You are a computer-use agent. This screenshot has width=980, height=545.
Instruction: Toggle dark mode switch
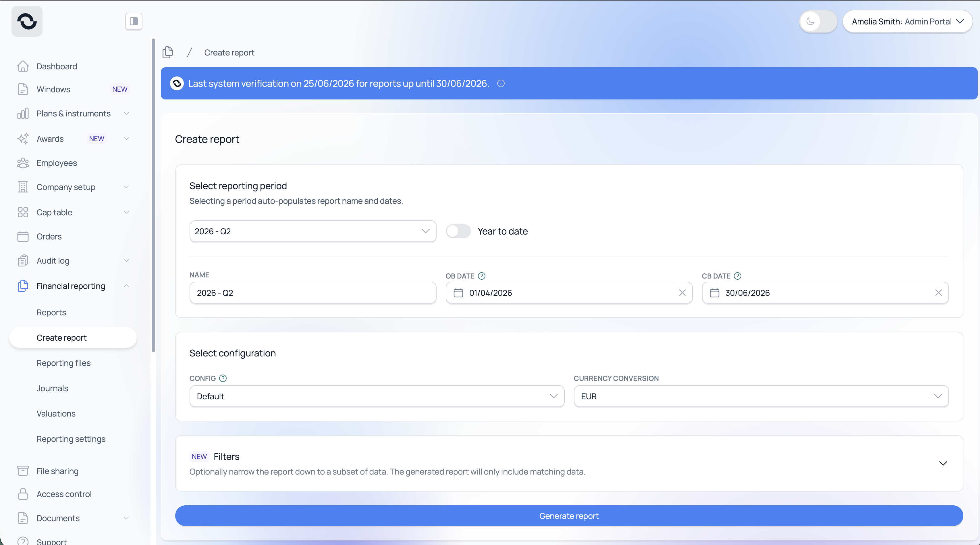pyautogui.click(x=818, y=21)
